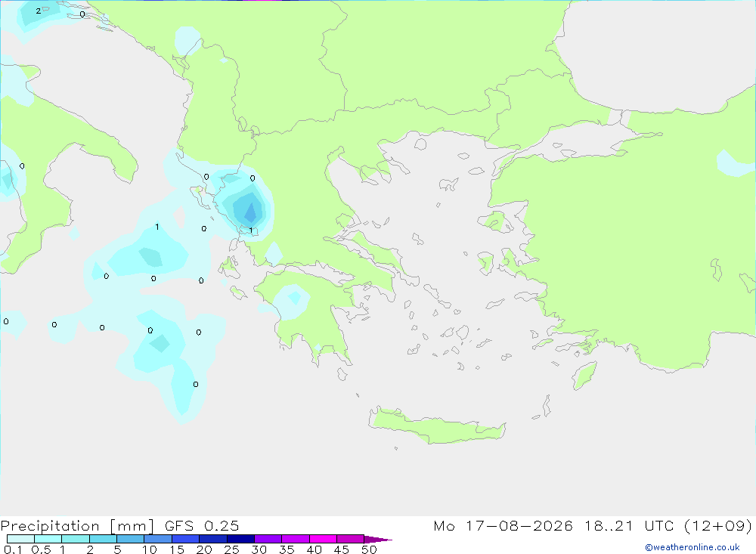Click the legend scale label "45"
This screenshot has height=554, width=756.
click(342, 549)
